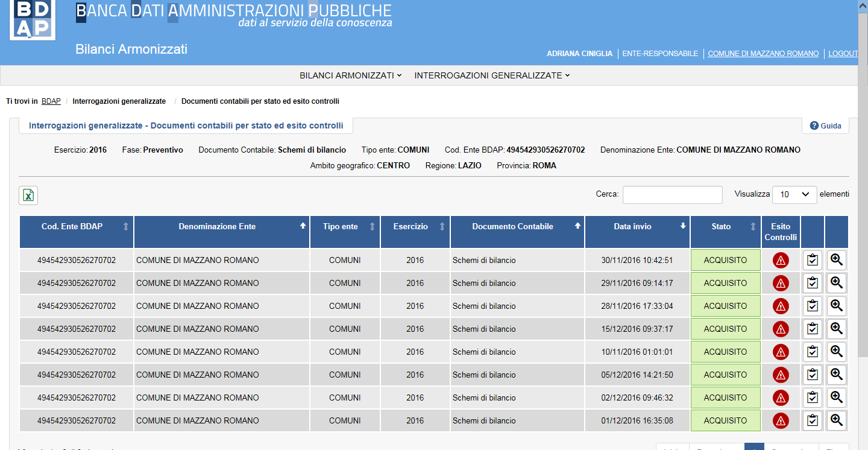
Task: Click the Cerca search field
Action: [672, 194]
